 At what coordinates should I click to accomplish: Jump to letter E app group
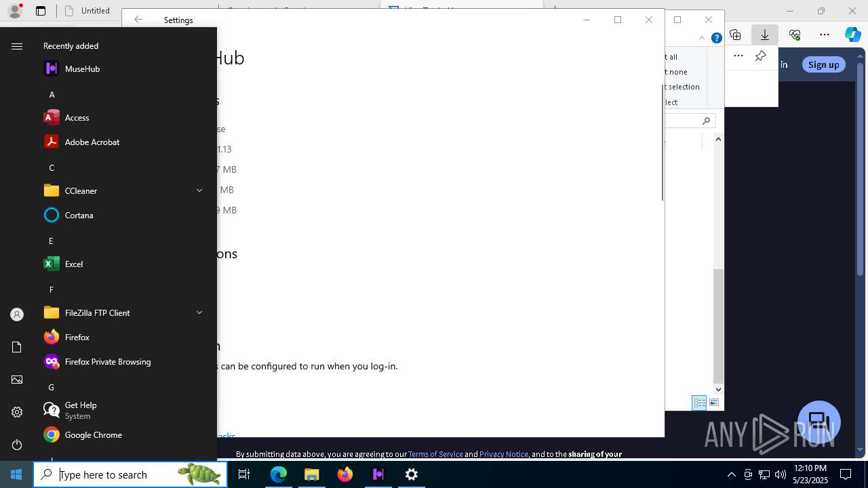point(51,241)
